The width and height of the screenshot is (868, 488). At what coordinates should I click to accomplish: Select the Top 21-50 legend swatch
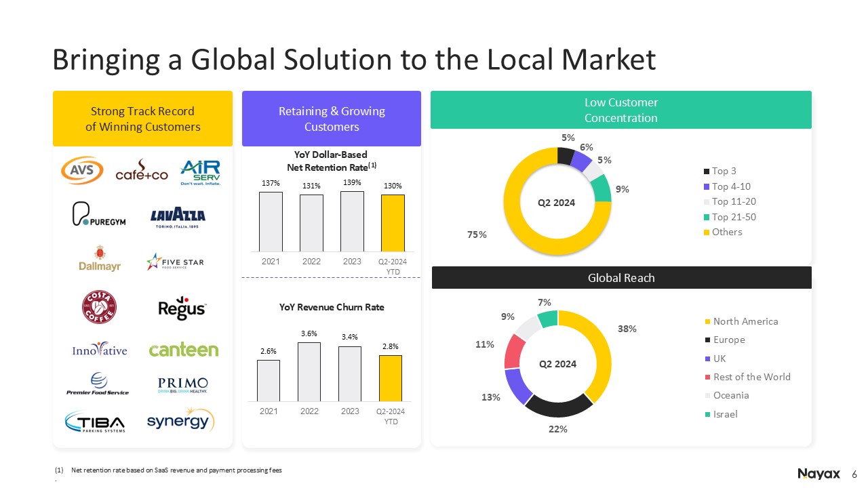(x=707, y=217)
